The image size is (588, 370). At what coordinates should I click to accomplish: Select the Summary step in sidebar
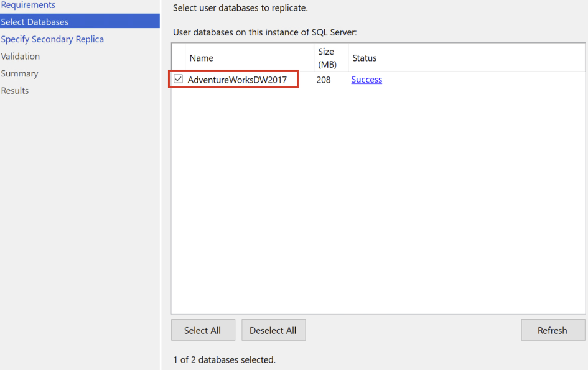(x=19, y=73)
